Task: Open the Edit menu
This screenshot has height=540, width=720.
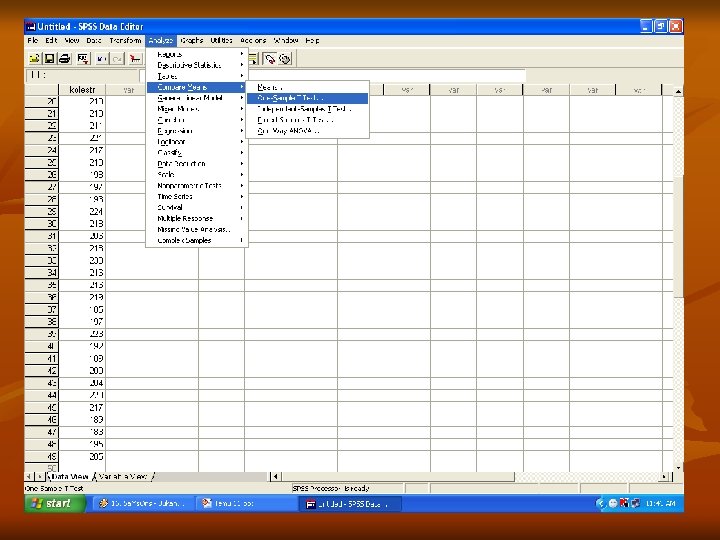Action: 51,40
